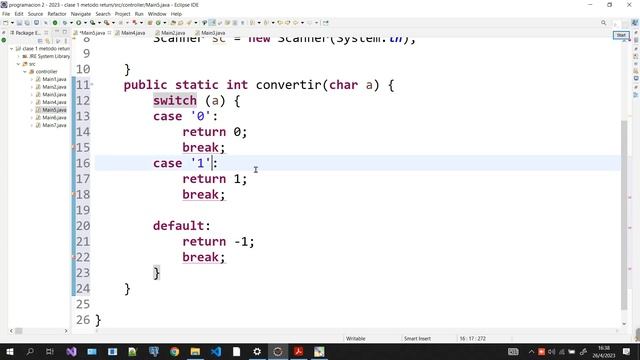Open the Windows Start menu
Viewport: 640px width, 360px height.
(10, 351)
